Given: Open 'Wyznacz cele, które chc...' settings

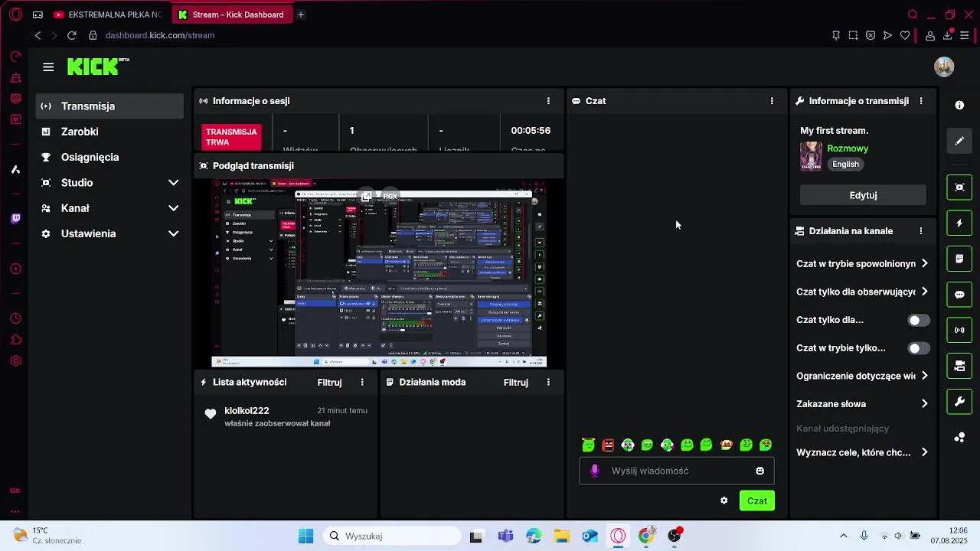Looking at the screenshot, I should coord(863,452).
